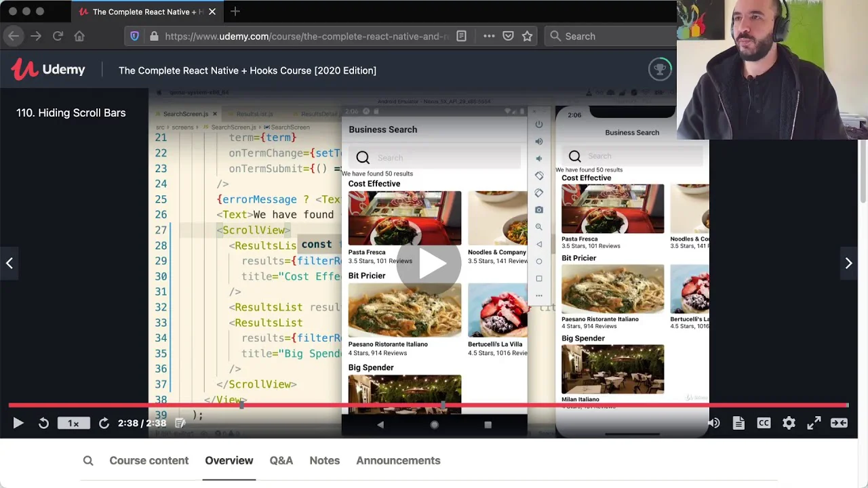The image size is (868, 488).
Task: Open the 1x playback speed menu
Action: tap(73, 423)
